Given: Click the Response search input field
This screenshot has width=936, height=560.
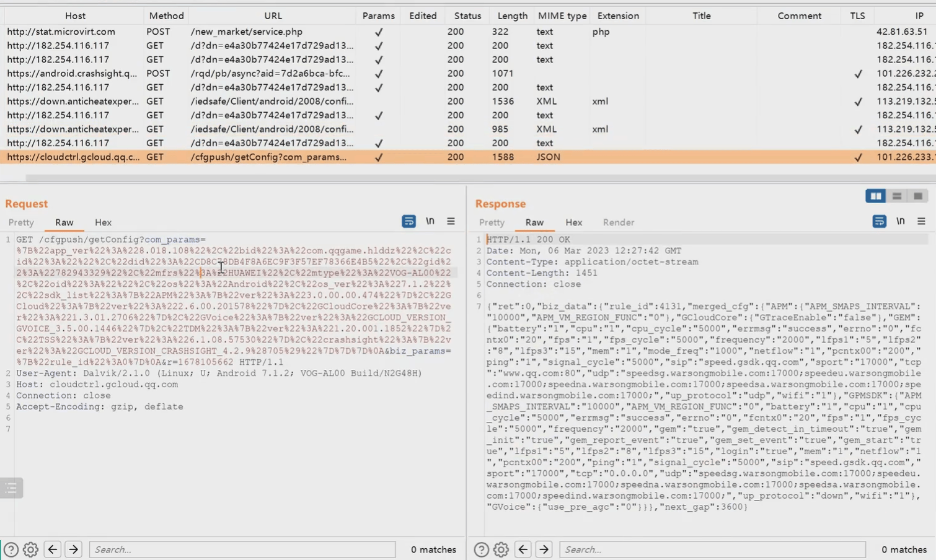Looking at the screenshot, I should (x=713, y=549).
